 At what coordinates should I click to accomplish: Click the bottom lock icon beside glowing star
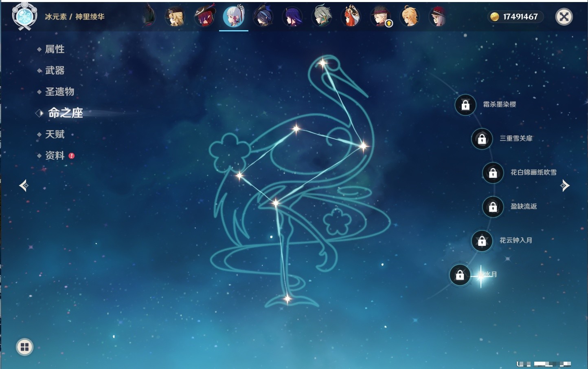460,275
